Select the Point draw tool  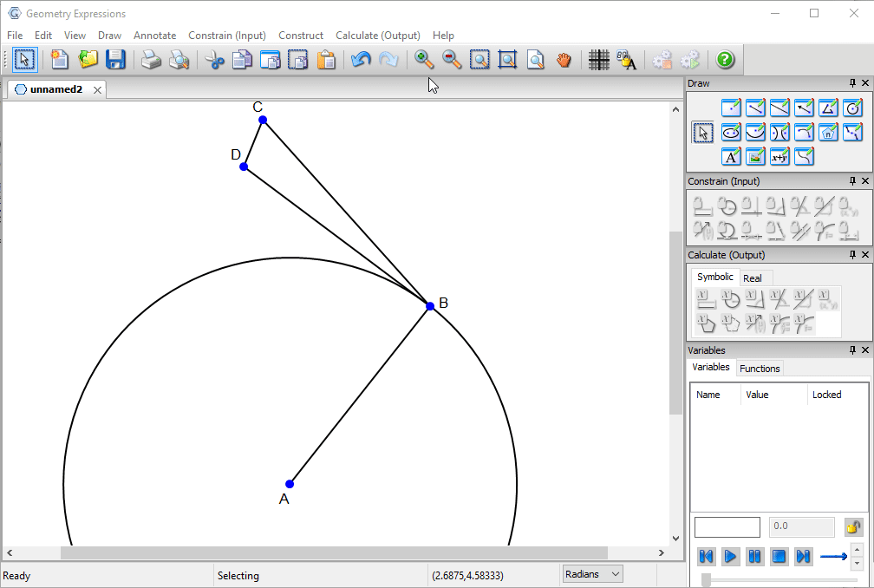click(731, 108)
